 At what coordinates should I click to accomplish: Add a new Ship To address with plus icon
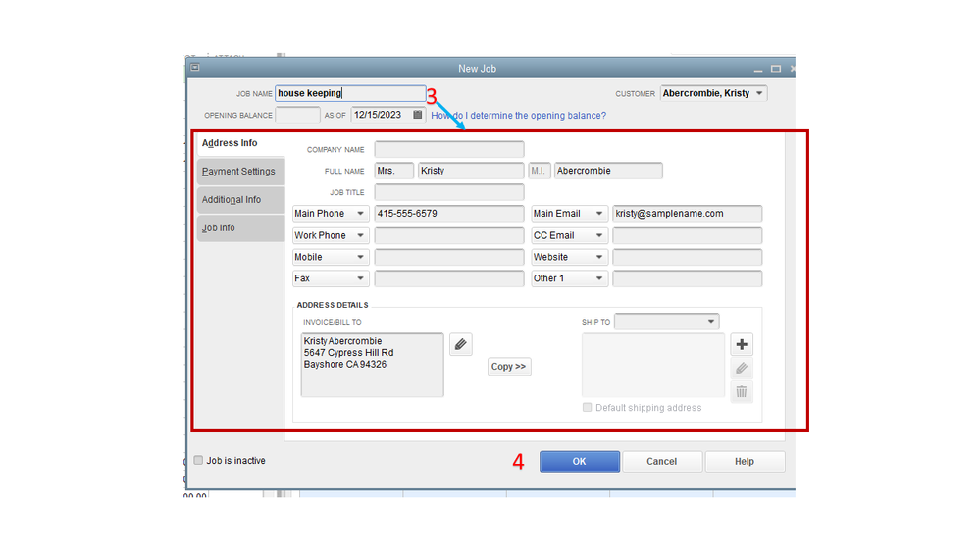coord(742,344)
